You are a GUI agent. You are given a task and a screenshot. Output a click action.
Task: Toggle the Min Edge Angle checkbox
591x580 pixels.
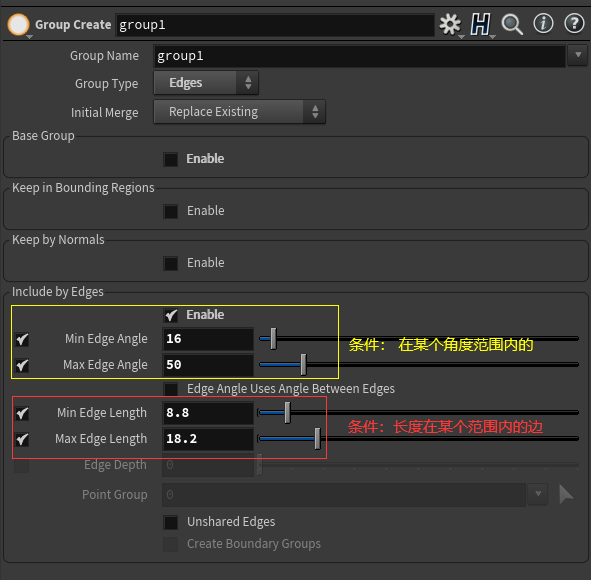coord(22,340)
